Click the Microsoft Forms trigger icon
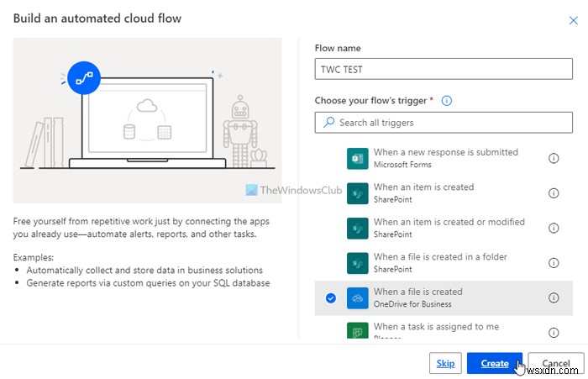The width and height of the screenshot is (588, 379). 357,158
